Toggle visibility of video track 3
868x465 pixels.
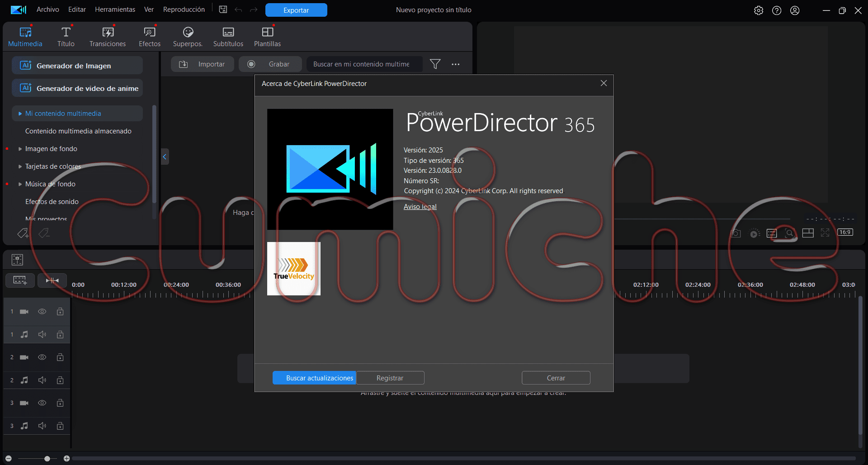(42, 403)
